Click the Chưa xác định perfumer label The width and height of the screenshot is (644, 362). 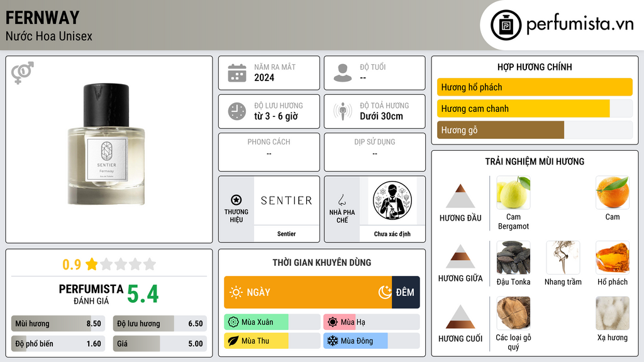pos(392,234)
